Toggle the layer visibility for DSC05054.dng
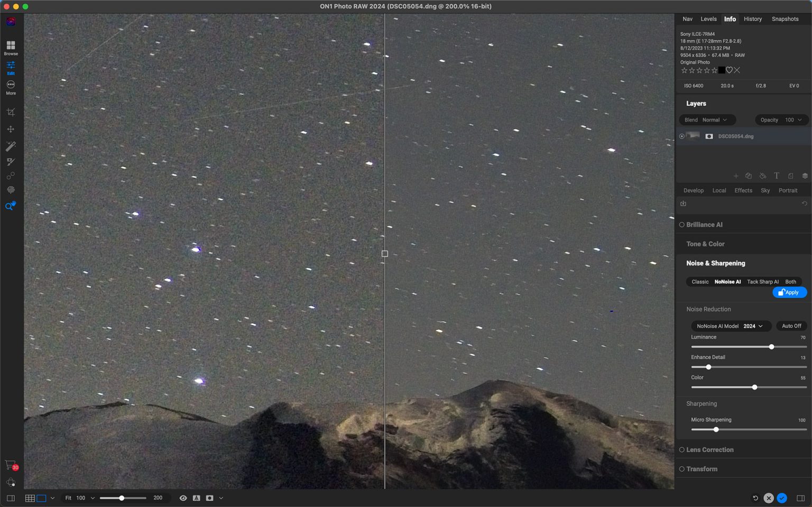812x507 pixels. coord(682,136)
